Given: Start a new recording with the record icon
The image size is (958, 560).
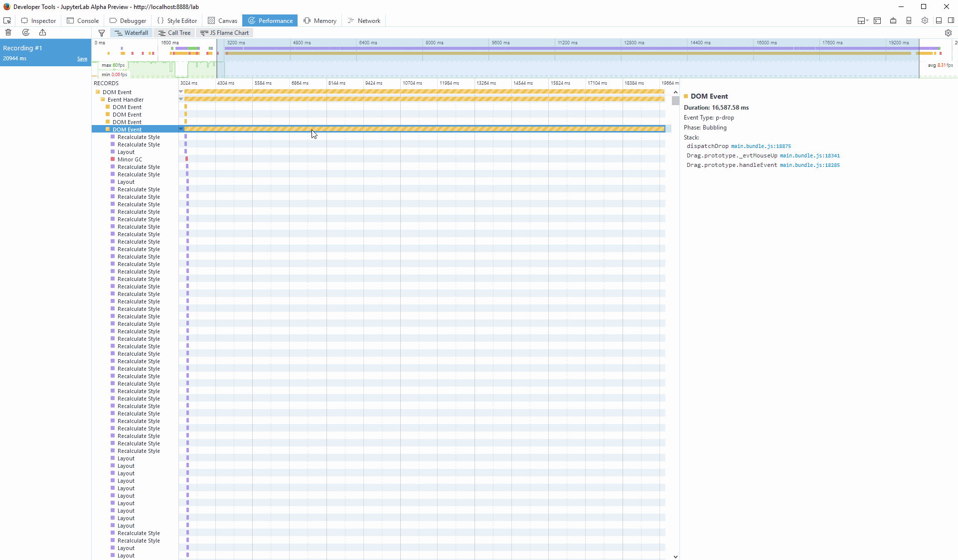Looking at the screenshot, I should [x=26, y=32].
